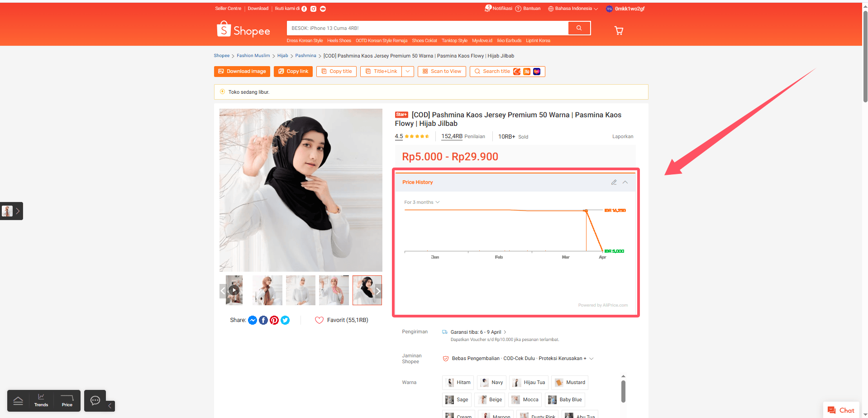Go to the Hijab breadcrumb category

click(282, 56)
